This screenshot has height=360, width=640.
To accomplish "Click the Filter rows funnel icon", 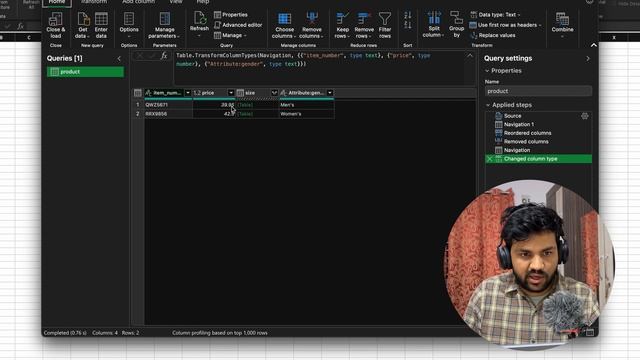I will tap(385, 19).
